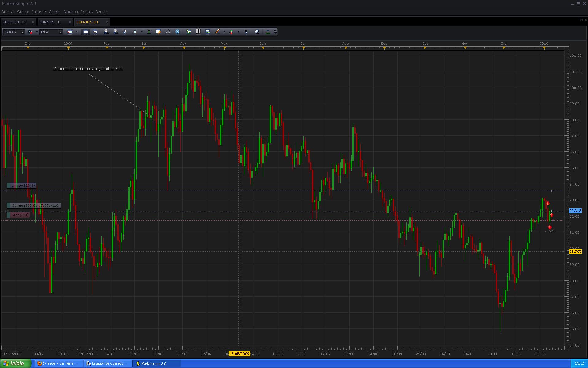Click the 92,312 current price marker

click(575, 211)
